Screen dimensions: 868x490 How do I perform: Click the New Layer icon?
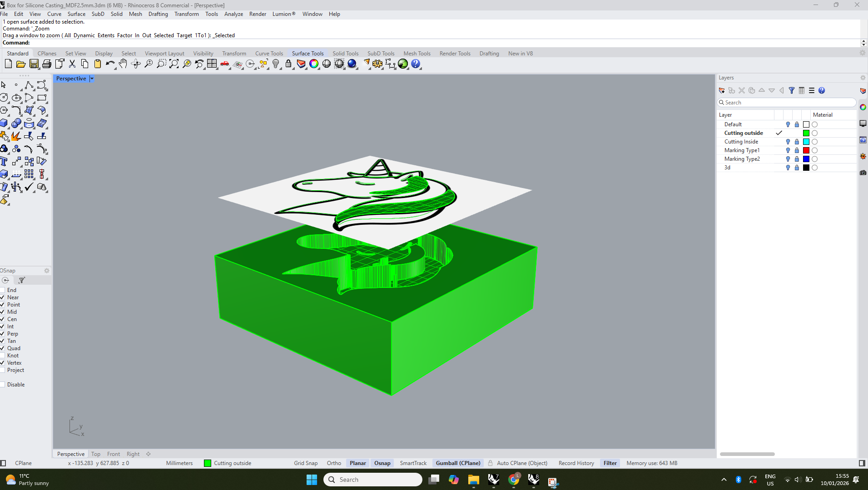pyautogui.click(x=722, y=90)
